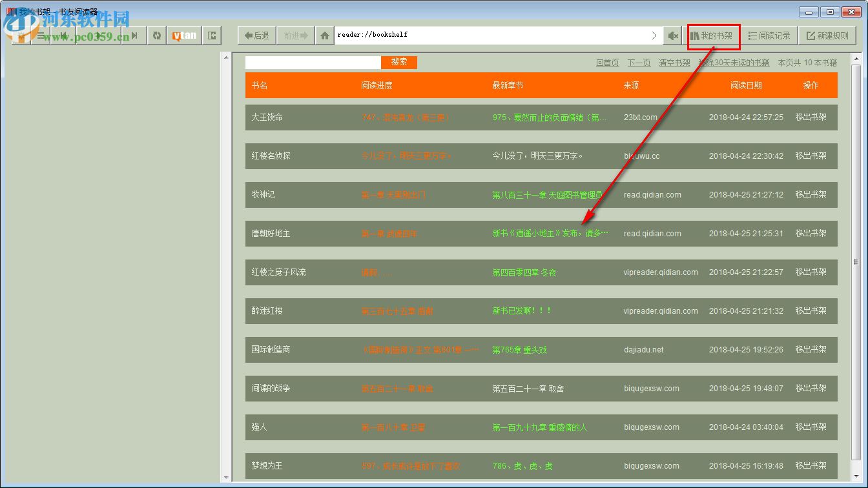Open the book 强人

259,427
